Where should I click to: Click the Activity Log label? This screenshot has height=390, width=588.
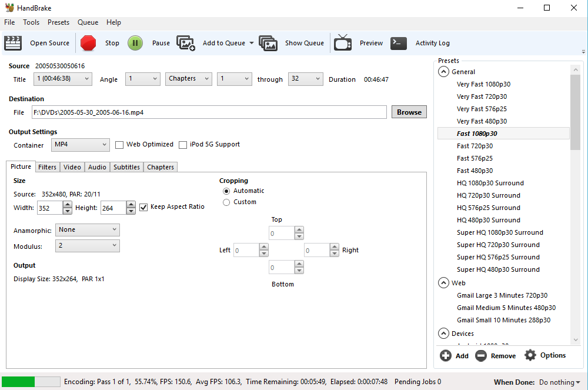tap(432, 43)
